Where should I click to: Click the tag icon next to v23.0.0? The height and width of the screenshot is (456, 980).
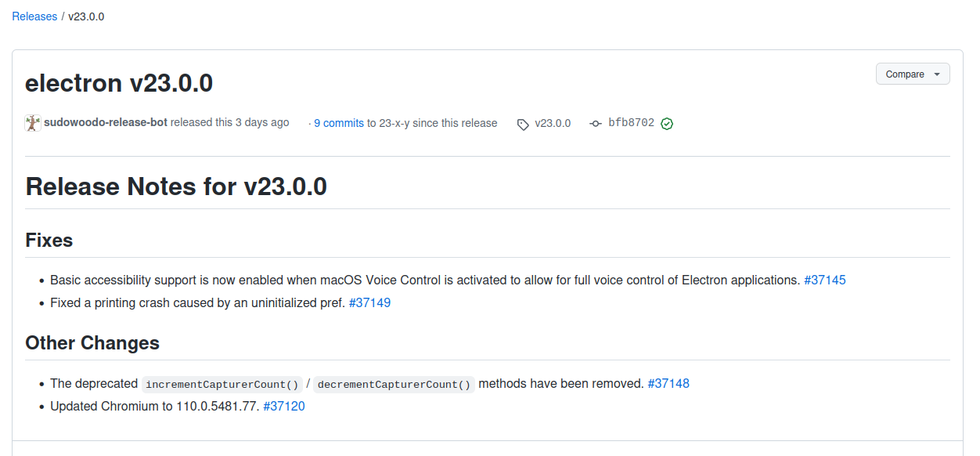click(x=521, y=123)
